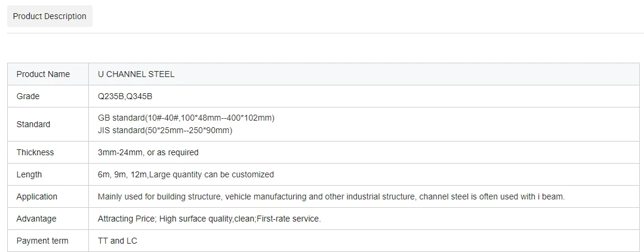Select the GB standard specification line
The width and height of the screenshot is (644, 252).
click(186, 118)
